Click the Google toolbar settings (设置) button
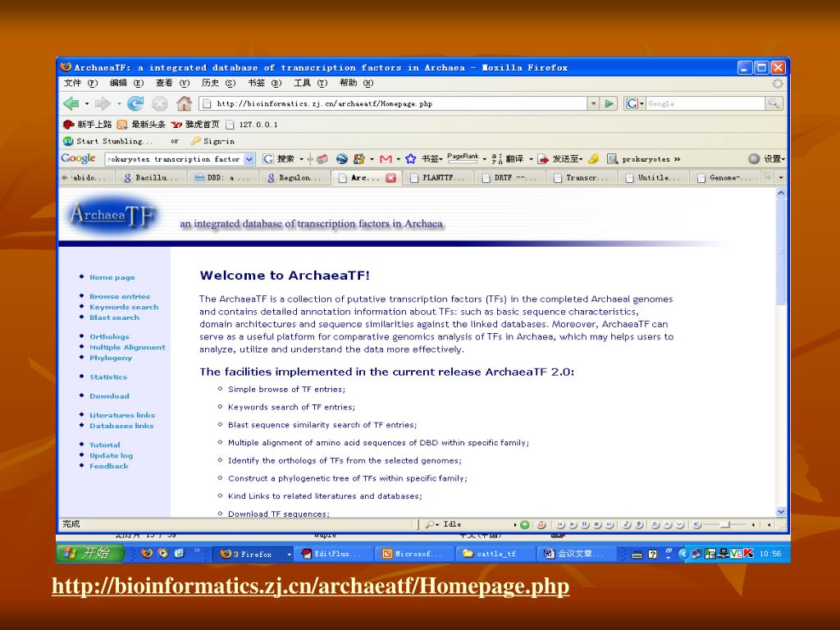This screenshot has height=630, width=840. pyautogui.click(x=767, y=158)
